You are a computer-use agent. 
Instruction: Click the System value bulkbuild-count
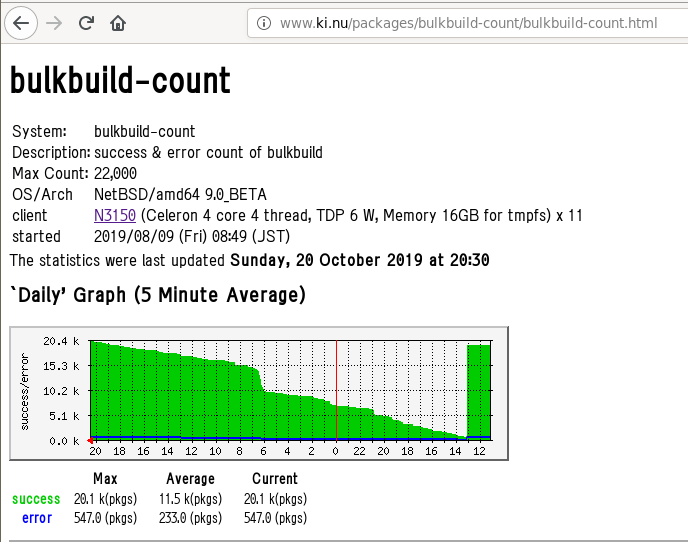[x=145, y=131]
